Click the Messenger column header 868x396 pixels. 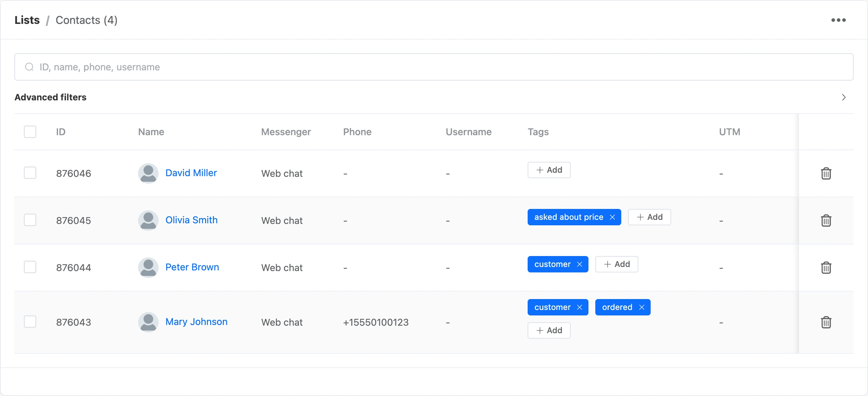(x=286, y=132)
